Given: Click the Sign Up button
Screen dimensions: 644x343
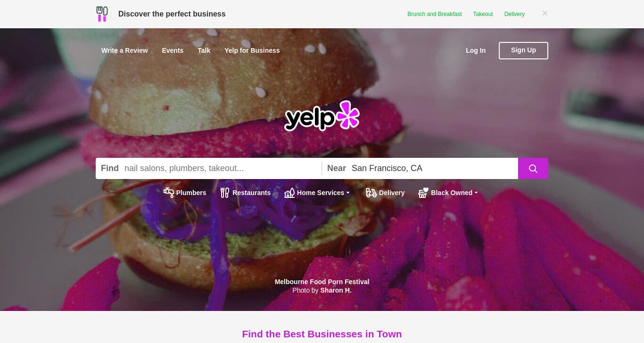Looking at the screenshot, I should [523, 50].
